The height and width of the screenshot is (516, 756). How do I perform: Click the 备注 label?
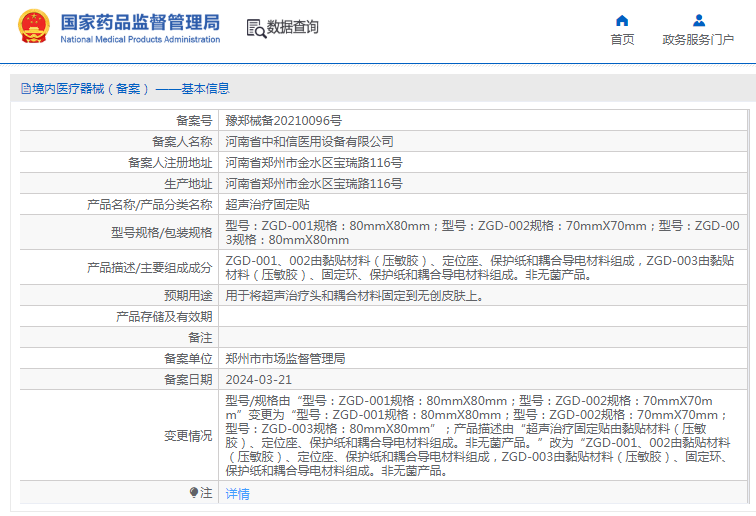pos(200,338)
